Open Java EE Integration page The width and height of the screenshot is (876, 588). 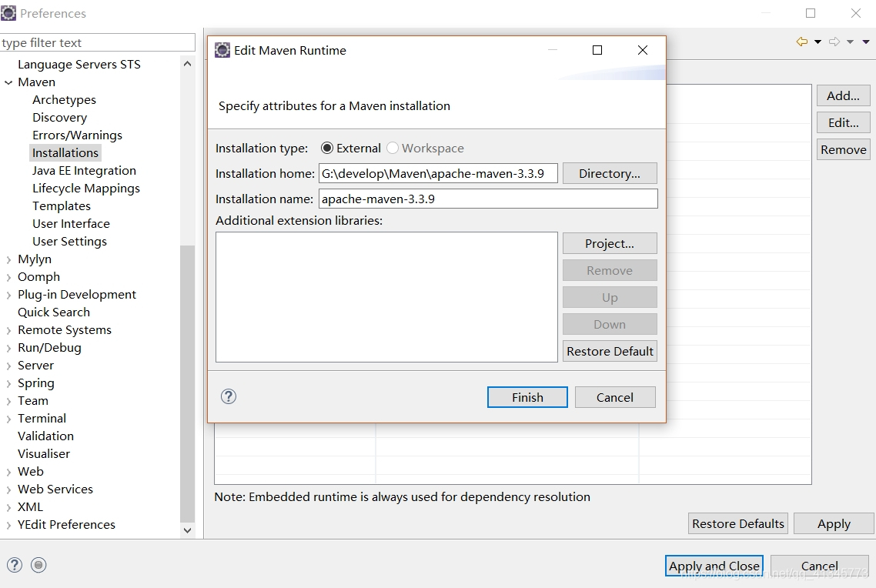(x=85, y=170)
